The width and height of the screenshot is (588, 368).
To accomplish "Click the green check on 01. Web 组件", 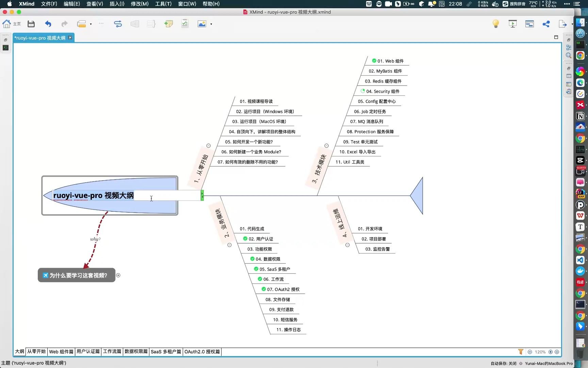I will (374, 61).
